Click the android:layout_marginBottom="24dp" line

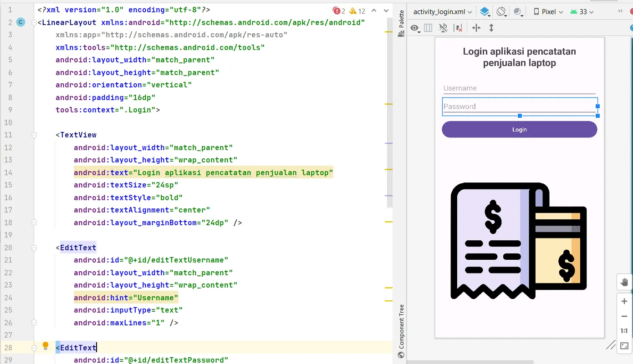tap(158, 222)
